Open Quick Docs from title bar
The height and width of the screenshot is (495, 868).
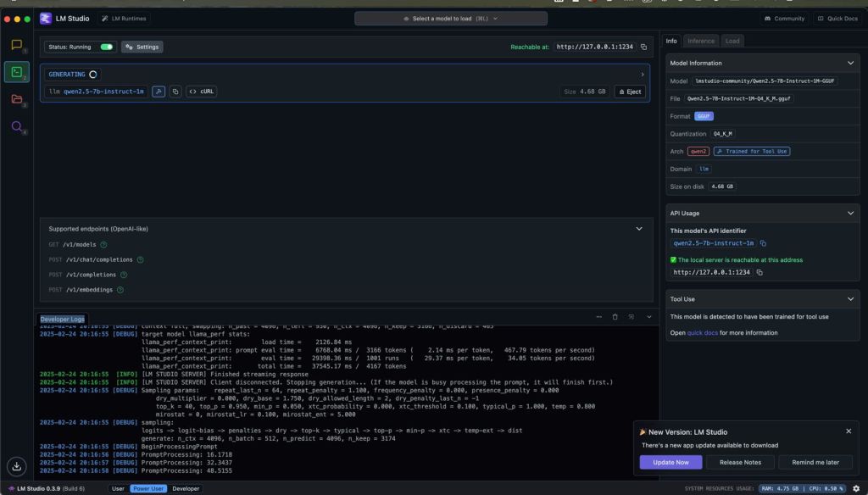click(837, 19)
